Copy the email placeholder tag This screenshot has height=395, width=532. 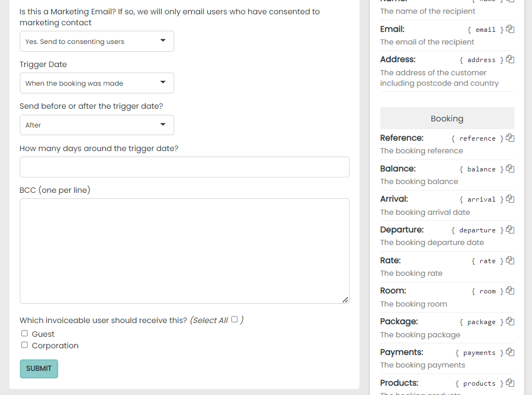(510, 29)
